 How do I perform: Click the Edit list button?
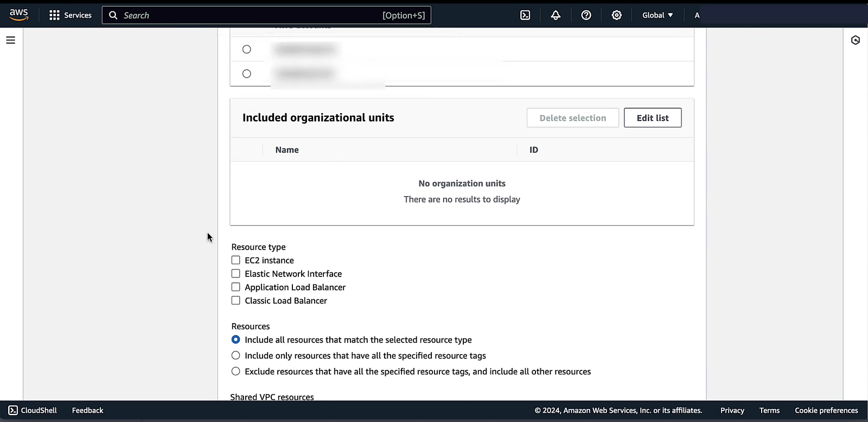pos(653,118)
